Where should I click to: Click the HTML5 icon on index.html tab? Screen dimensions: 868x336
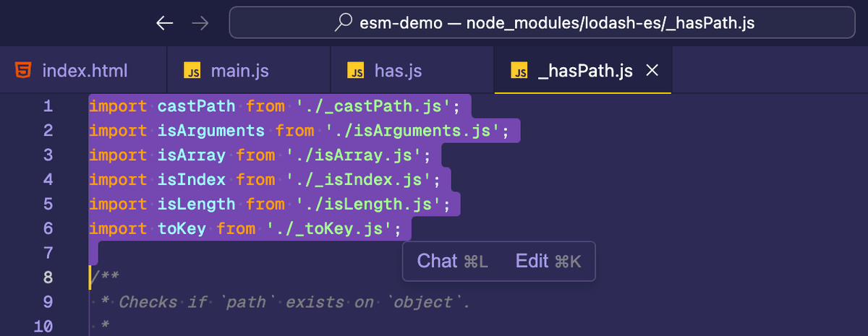[x=23, y=71]
